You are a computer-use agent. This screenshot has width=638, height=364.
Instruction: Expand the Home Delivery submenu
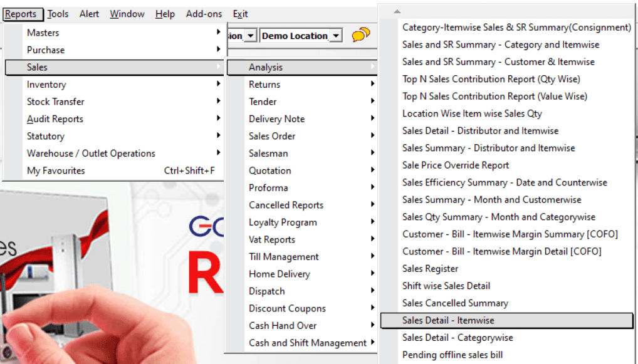coord(302,274)
